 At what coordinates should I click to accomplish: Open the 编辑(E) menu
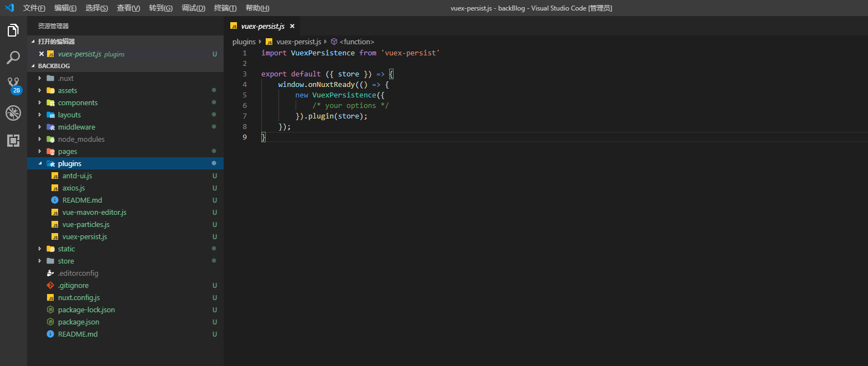point(65,8)
